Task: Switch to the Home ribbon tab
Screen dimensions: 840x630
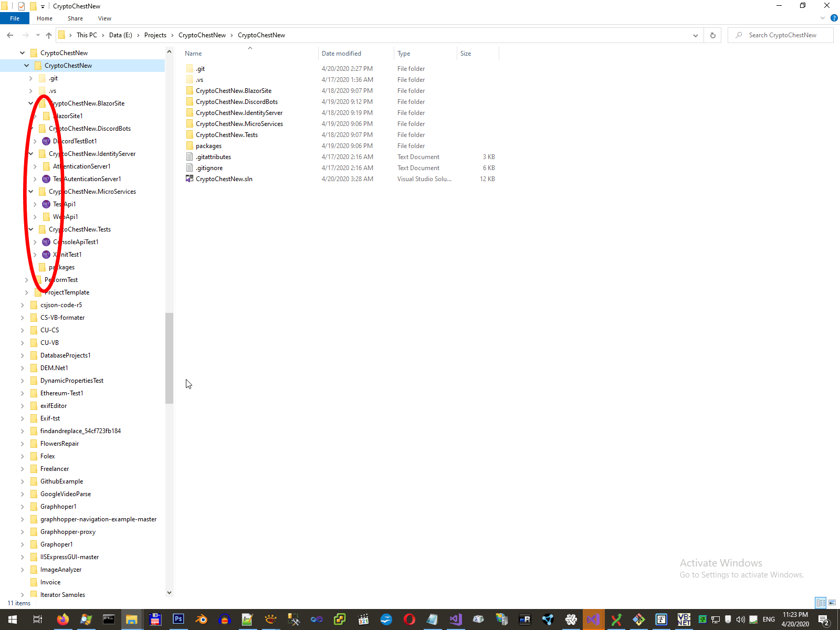Action: coord(45,18)
